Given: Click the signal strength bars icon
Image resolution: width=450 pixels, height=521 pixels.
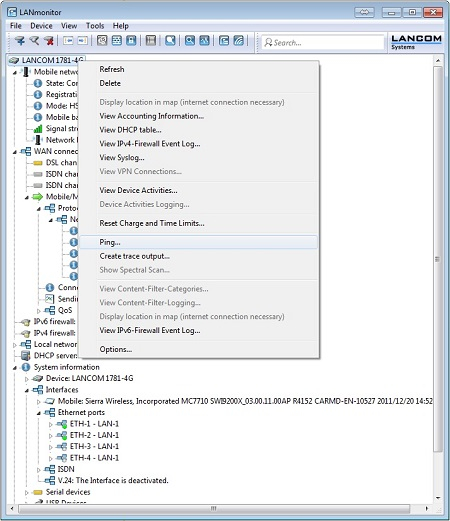Looking at the screenshot, I should (38, 129).
